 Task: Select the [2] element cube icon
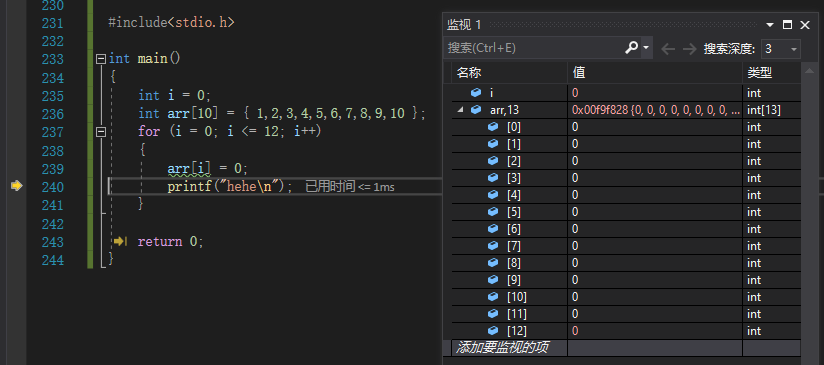click(x=493, y=161)
